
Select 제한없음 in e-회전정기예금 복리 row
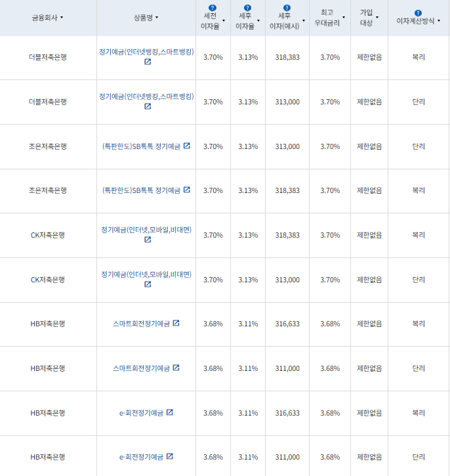pos(369,413)
